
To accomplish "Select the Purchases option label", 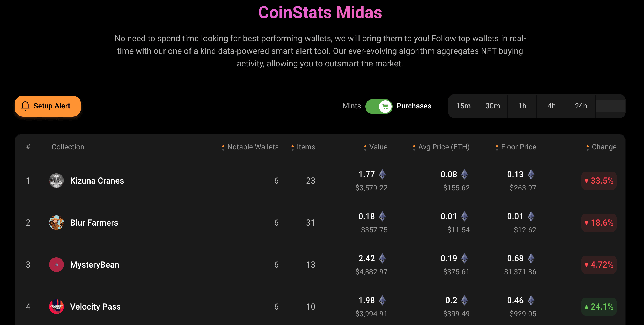I will click(x=414, y=106).
